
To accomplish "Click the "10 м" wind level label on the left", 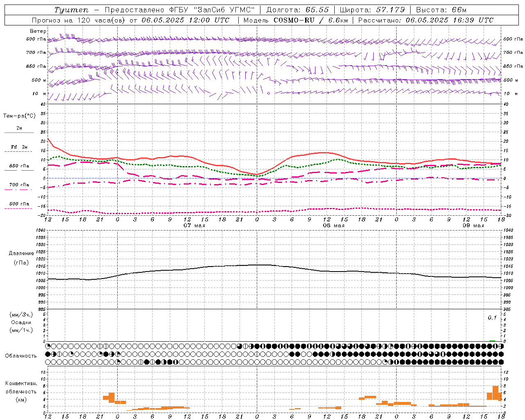I will [39, 94].
